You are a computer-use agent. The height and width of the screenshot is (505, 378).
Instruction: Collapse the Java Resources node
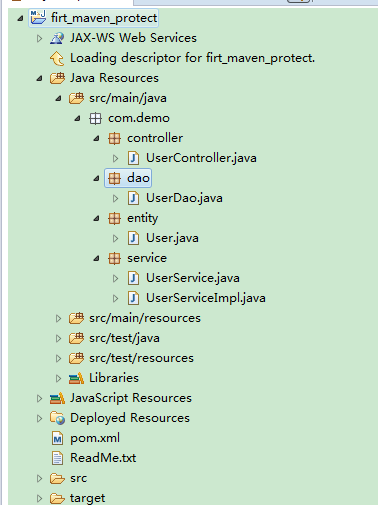(x=39, y=78)
